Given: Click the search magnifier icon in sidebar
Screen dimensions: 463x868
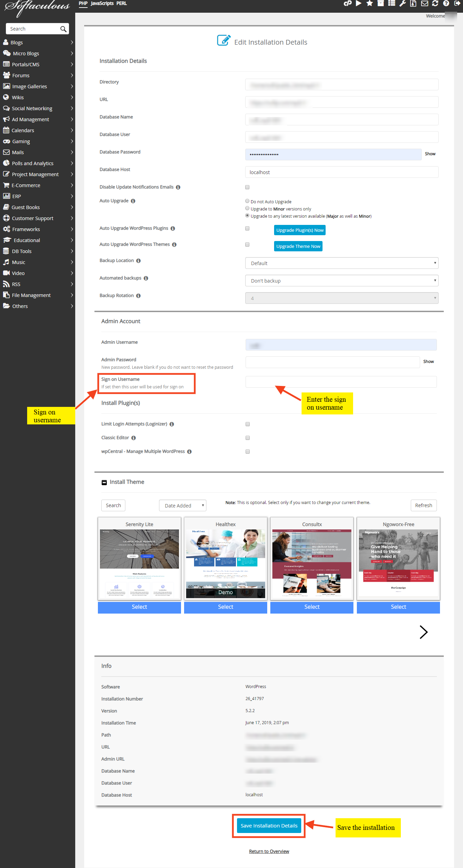Looking at the screenshot, I should pos(63,29).
